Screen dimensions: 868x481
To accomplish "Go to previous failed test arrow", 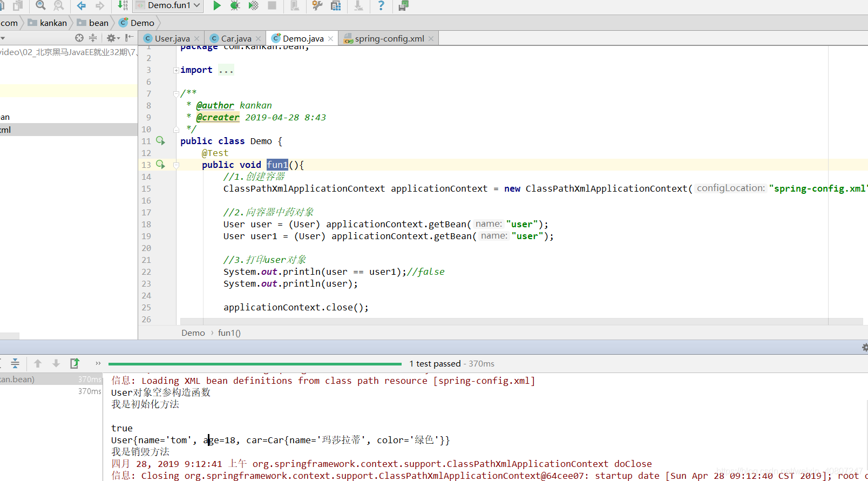I will 38,363.
